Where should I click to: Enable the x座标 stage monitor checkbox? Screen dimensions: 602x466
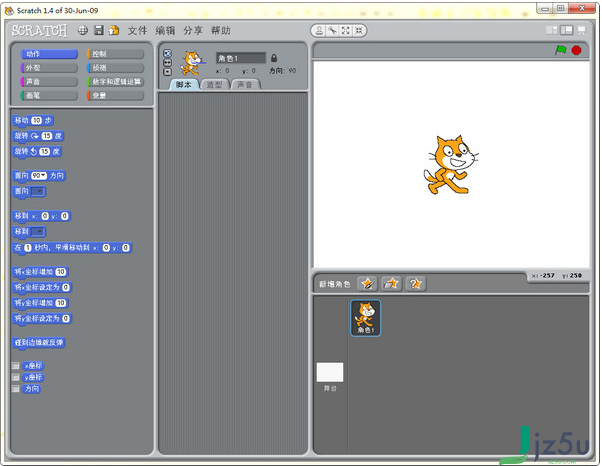point(16,365)
